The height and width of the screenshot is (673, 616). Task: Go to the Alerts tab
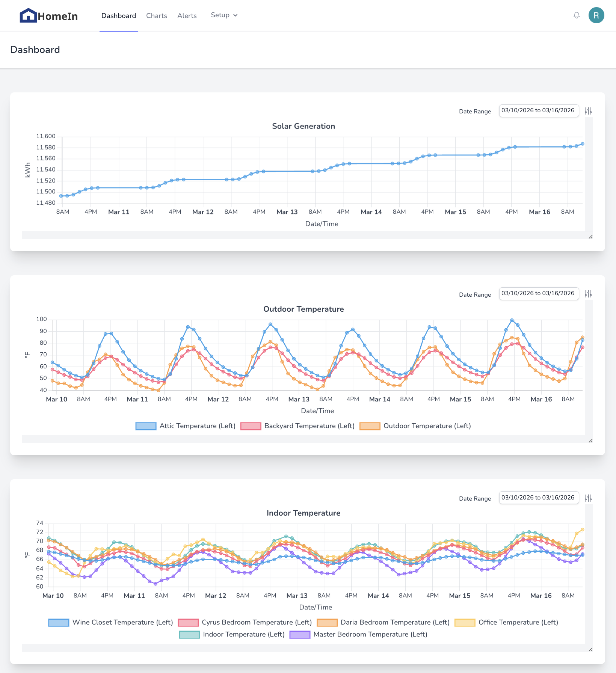coord(187,16)
